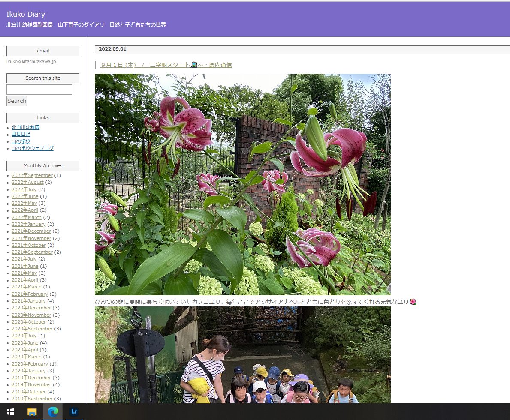Click the Search button in sidebar

click(x=17, y=101)
